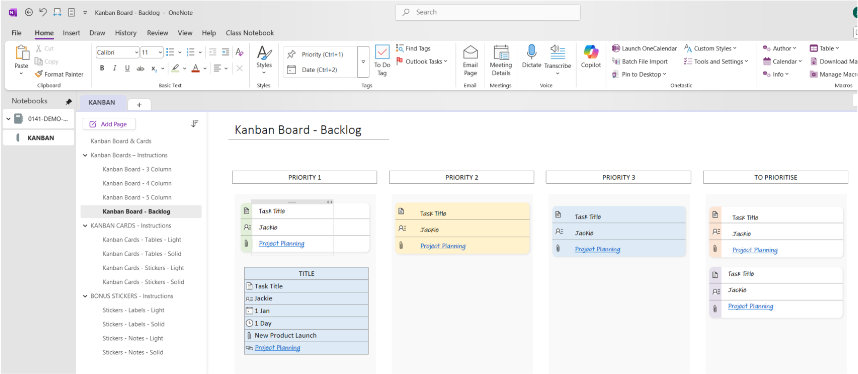Click the PRIORITY 2 column header
Viewport: 858px width, 374px height.
[461, 177]
